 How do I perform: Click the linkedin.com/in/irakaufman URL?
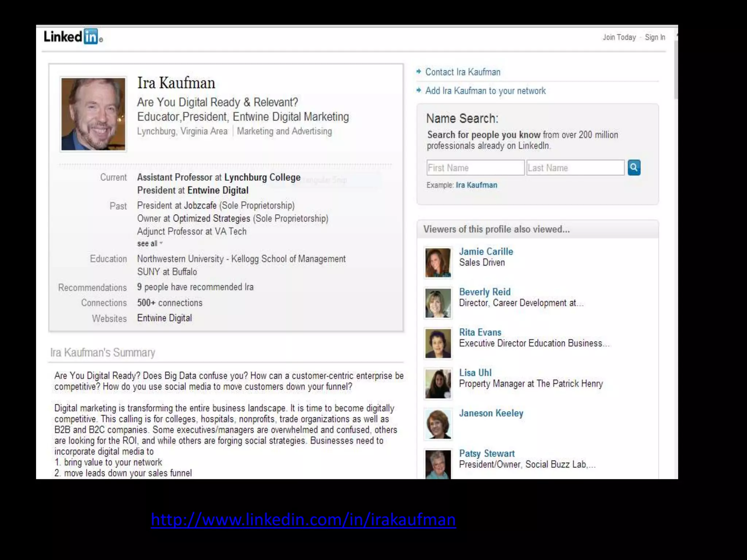303,520
